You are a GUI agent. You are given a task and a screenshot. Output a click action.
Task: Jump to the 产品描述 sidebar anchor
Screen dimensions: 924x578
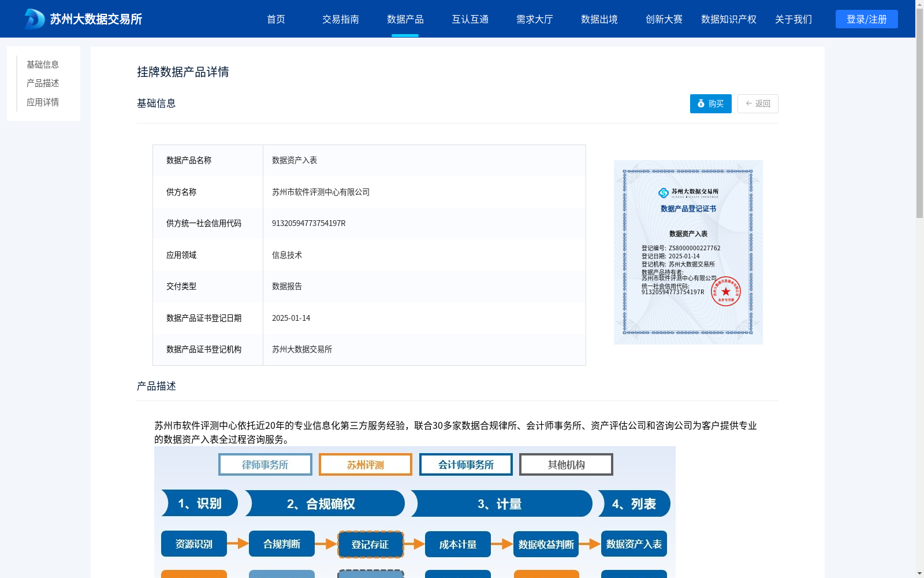43,83
